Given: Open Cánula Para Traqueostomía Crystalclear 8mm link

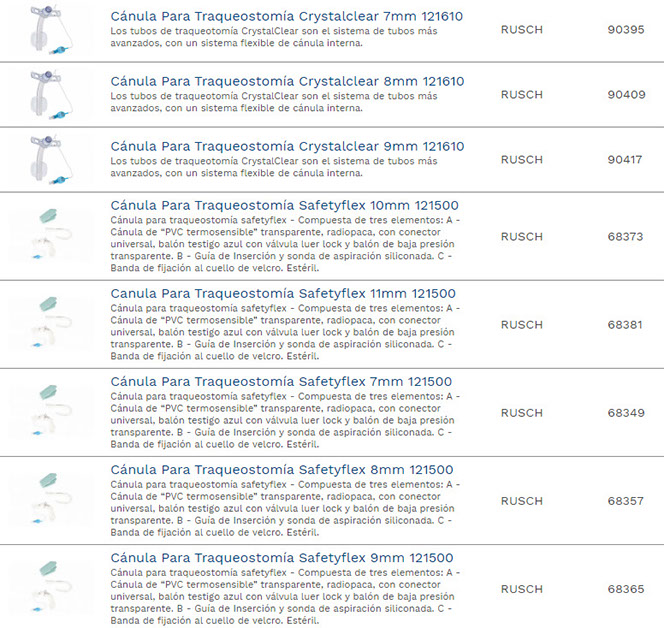Looking at the screenshot, I should pyautogui.click(x=287, y=82).
